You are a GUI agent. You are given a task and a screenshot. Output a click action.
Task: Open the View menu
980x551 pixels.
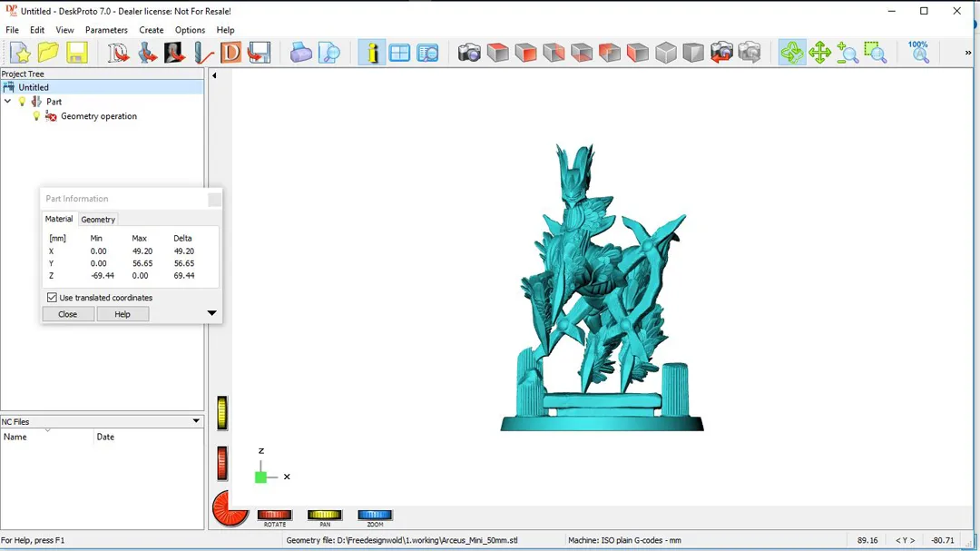coord(64,30)
